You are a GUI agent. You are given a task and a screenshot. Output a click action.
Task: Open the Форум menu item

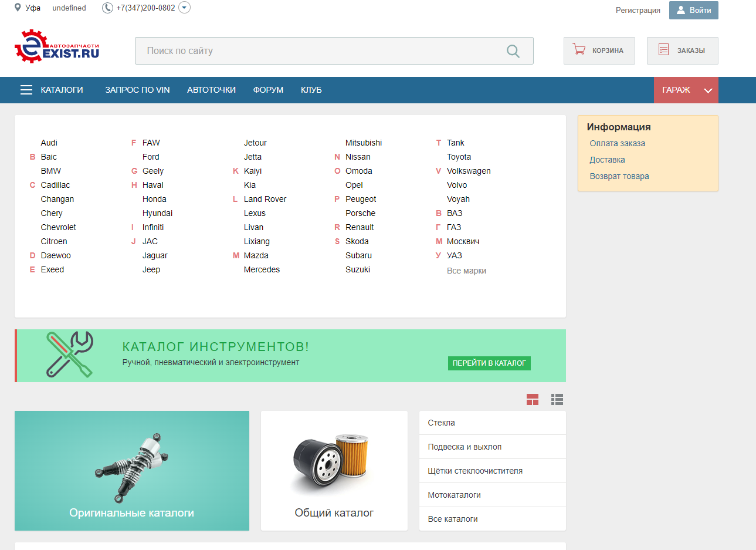[268, 90]
